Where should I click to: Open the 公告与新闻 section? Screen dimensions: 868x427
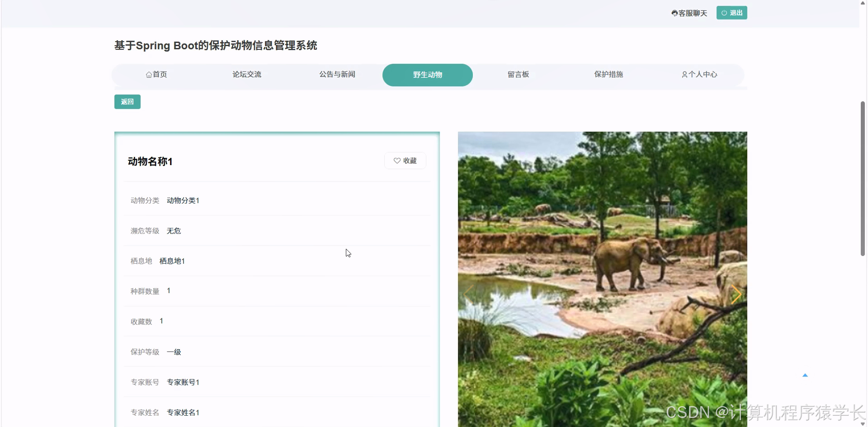[337, 75]
